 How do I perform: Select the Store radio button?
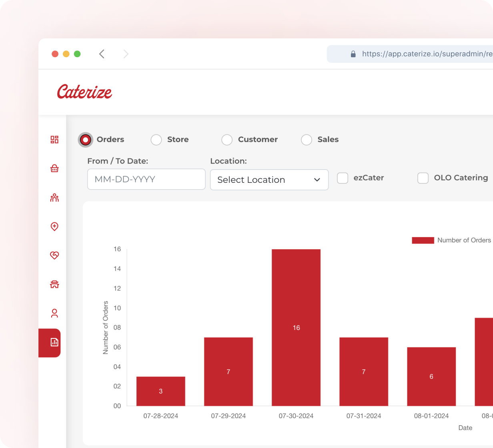[x=156, y=140]
